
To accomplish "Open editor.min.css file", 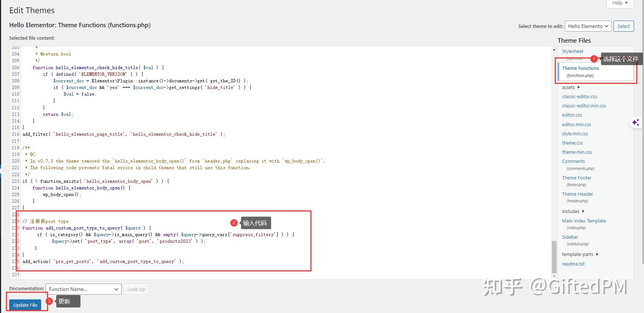I will (x=576, y=125).
